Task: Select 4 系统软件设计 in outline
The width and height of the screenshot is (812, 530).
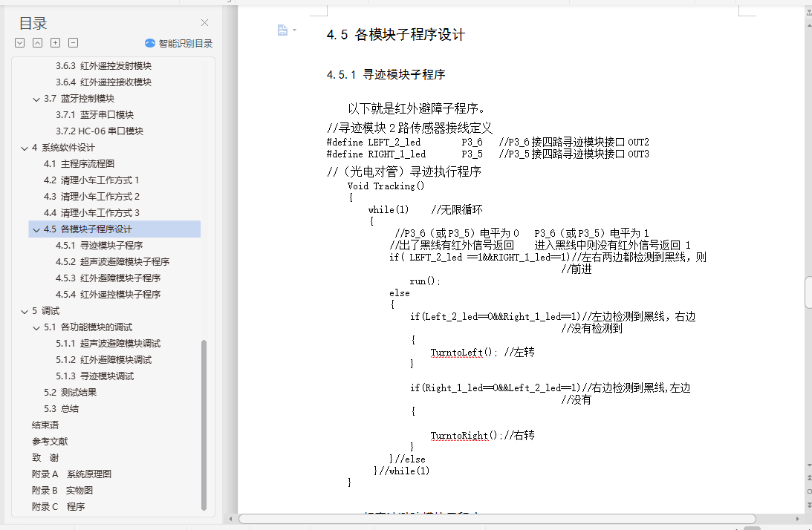Action: pyautogui.click(x=63, y=148)
